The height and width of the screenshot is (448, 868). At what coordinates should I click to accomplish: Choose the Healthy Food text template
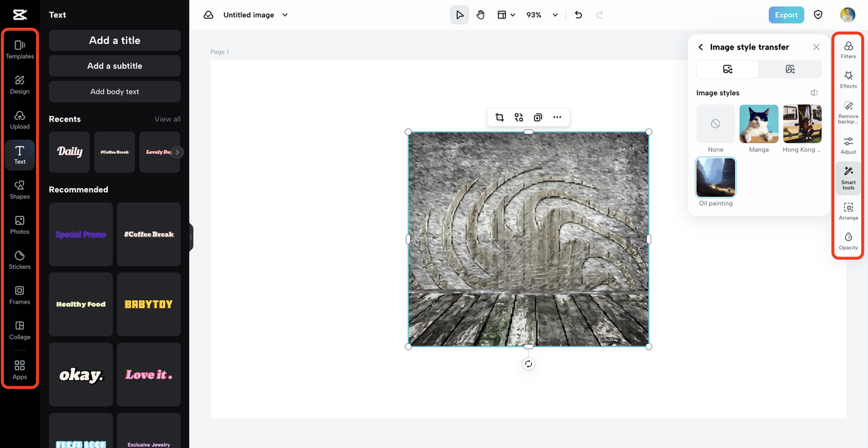pos(81,304)
